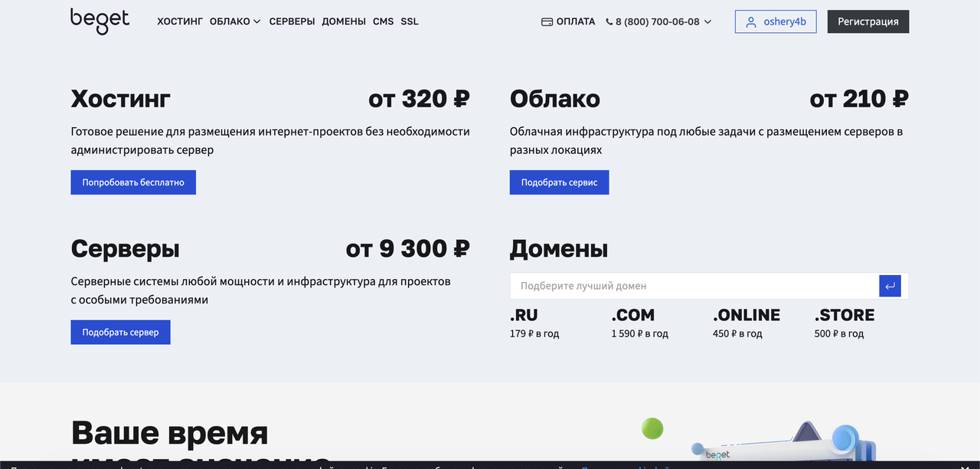Screen dimensions: 980x469
Task: Choose the .STORE domain zone
Action: (x=844, y=315)
